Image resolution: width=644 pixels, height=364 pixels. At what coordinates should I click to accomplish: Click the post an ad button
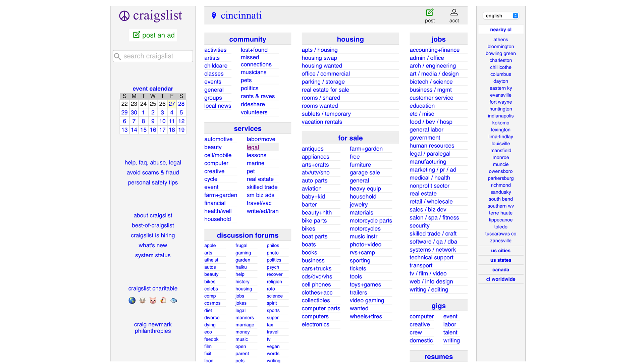pyautogui.click(x=153, y=35)
